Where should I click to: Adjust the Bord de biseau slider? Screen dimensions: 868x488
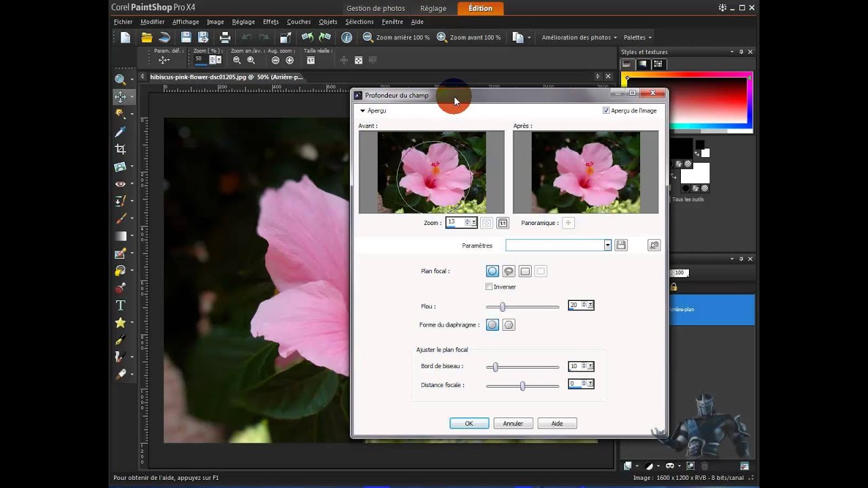(x=522, y=367)
